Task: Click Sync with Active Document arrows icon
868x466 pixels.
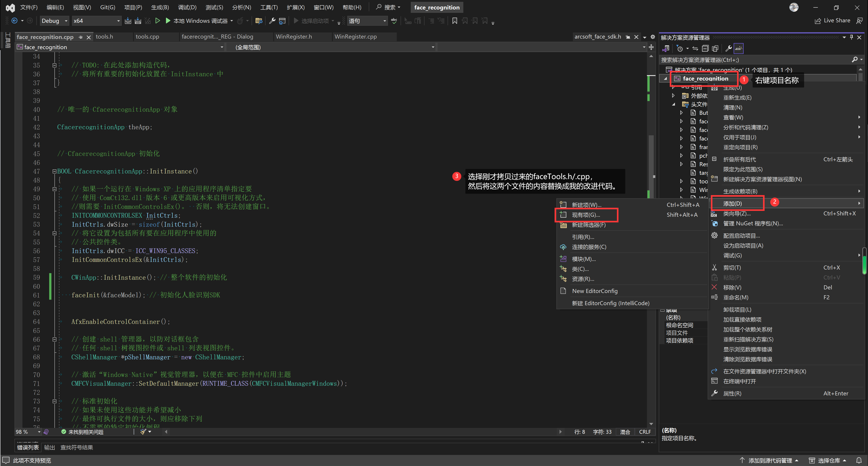Action: 695,48
